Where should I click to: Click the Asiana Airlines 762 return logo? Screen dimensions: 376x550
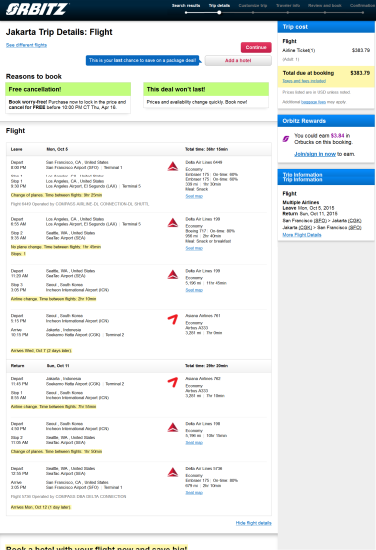click(x=173, y=382)
